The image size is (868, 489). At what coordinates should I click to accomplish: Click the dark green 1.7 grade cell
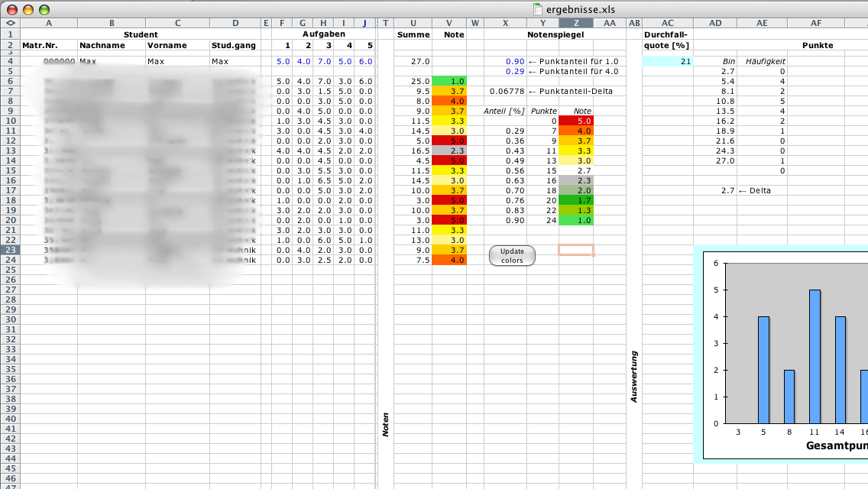575,200
